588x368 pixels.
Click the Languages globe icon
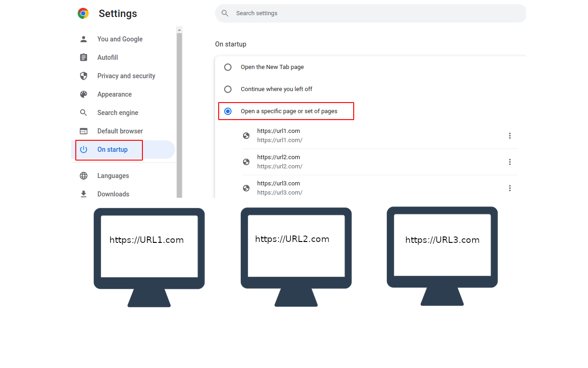click(x=84, y=176)
